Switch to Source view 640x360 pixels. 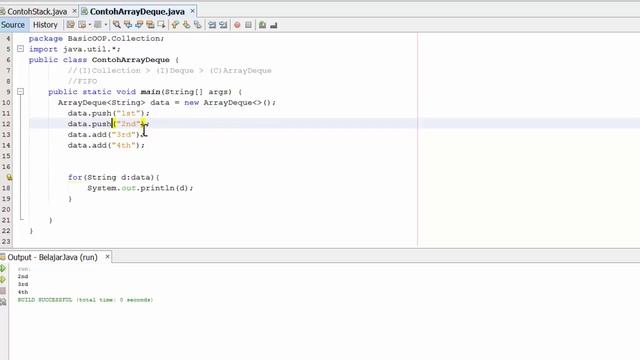click(x=13, y=25)
